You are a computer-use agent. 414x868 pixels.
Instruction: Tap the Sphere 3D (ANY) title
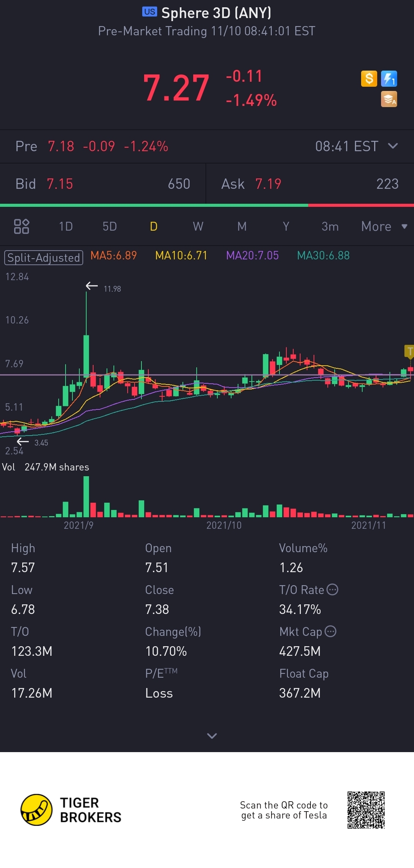[216, 13]
